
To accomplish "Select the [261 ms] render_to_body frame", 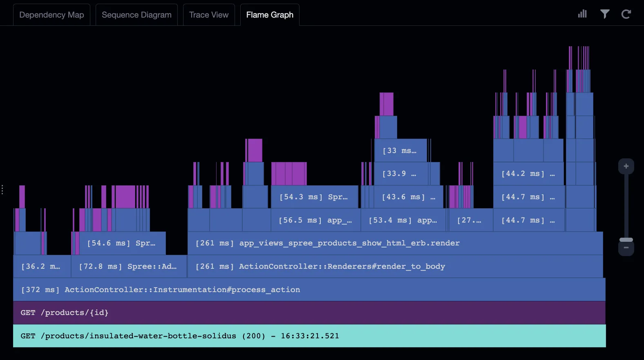I will pos(395,266).
